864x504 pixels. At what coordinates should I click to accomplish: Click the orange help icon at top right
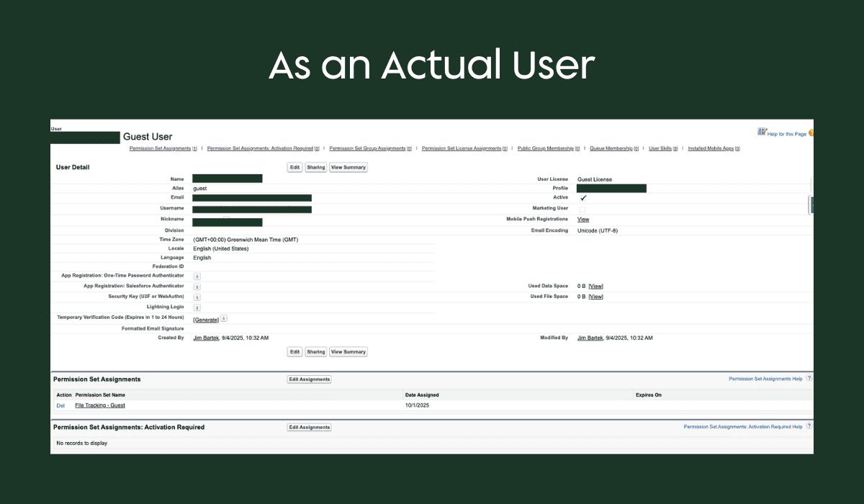point(812,132)
